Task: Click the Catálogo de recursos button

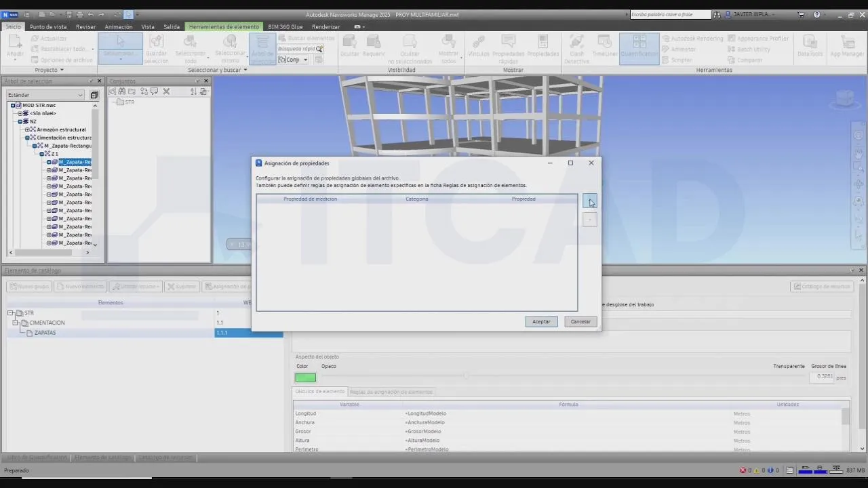Action: point(821,287)
